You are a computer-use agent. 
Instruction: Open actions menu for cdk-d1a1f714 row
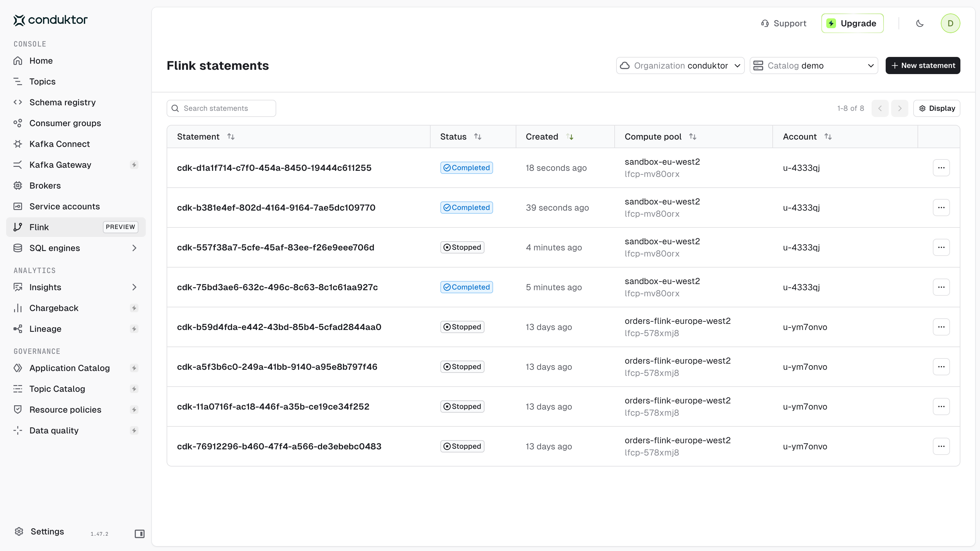pyautogui.click(x=941, y=168)
